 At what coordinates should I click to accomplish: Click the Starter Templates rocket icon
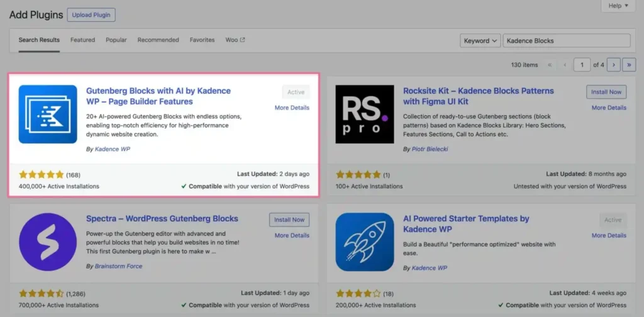(x=365, y=242)
